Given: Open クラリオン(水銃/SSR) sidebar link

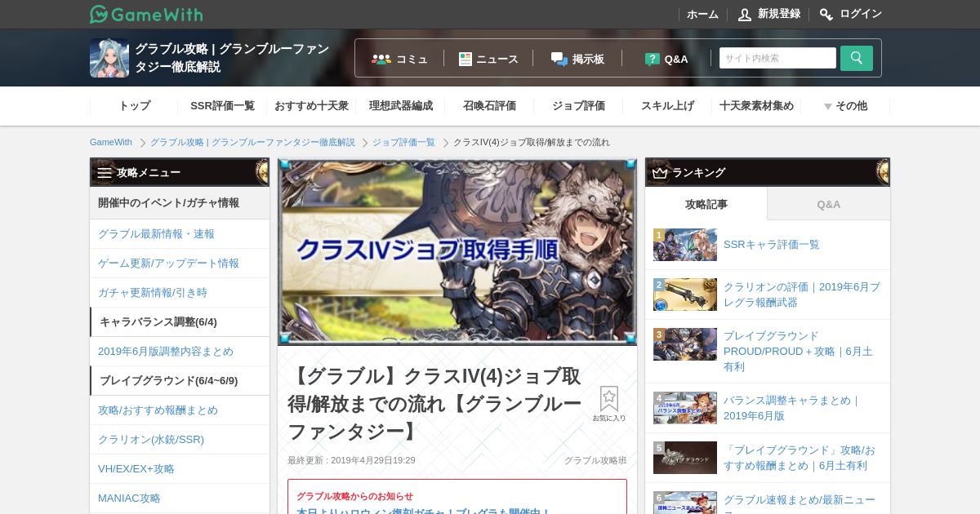Looking at the screenshot, I should pyautogui.click(x=180, y=440).
